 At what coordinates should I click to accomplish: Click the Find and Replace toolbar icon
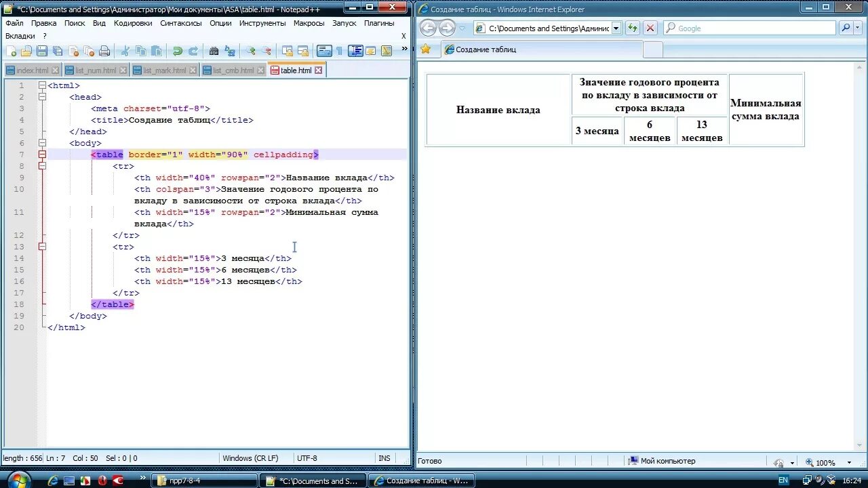point(230,51)
